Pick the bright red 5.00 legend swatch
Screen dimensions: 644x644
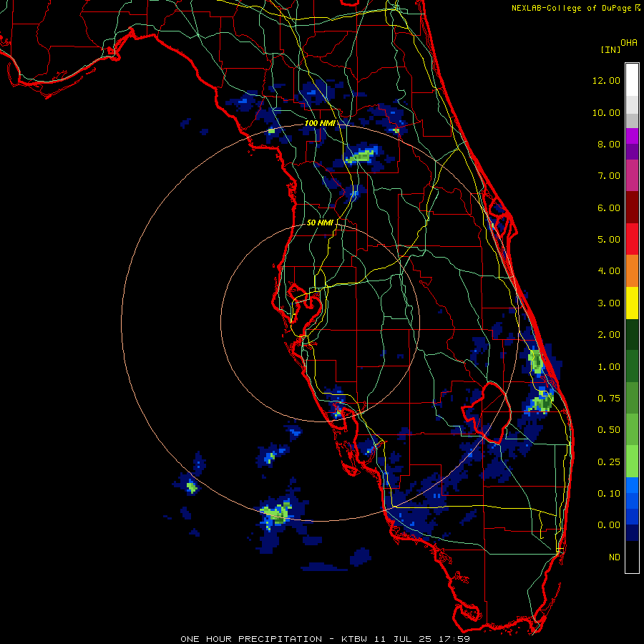click(x=632, y=239)
